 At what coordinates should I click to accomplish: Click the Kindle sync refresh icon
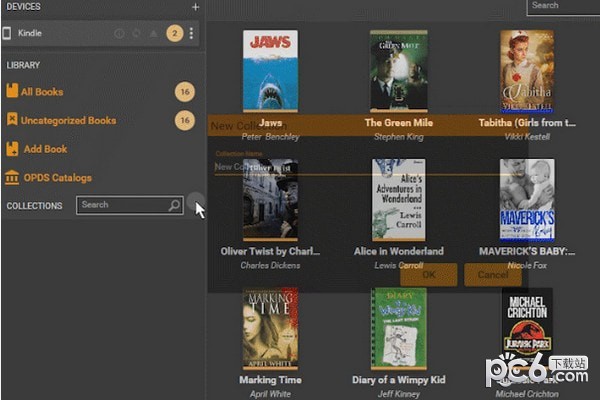click(136, 34)
